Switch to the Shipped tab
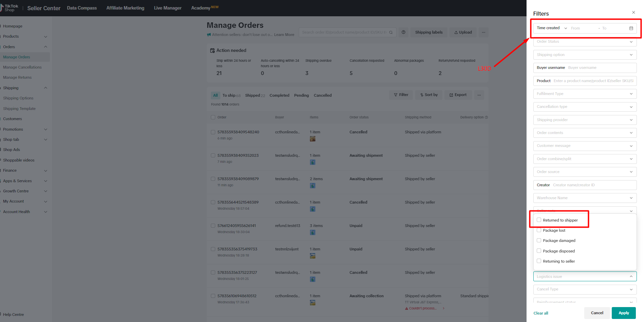 [x=255, y=95]
